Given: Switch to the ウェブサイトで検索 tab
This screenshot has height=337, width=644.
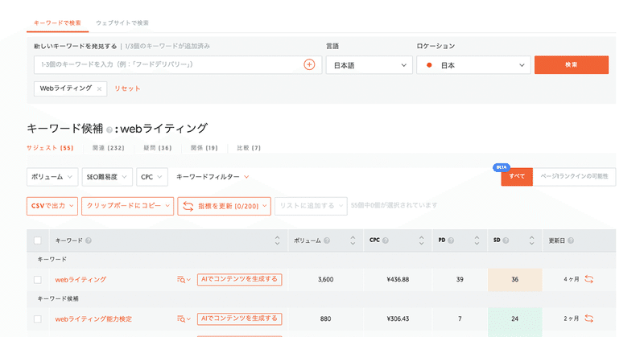Looking at the screenshot, I should pyautogui.click(x=122, y=23).
